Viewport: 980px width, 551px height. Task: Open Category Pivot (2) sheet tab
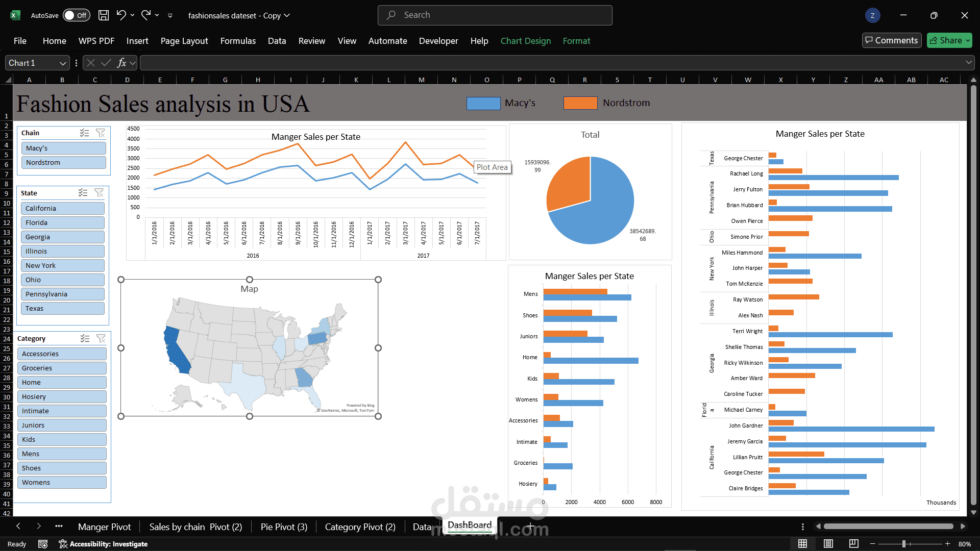pos(360,527)
